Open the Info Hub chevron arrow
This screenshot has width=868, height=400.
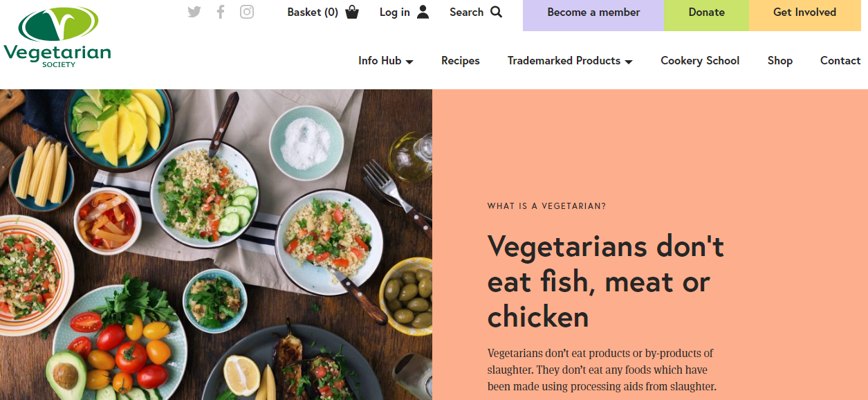pos(410,62)
